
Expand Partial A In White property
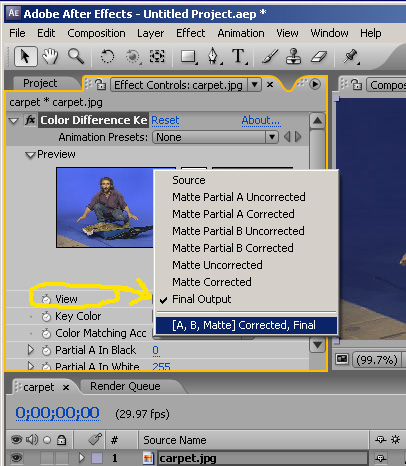pos(31,366)
